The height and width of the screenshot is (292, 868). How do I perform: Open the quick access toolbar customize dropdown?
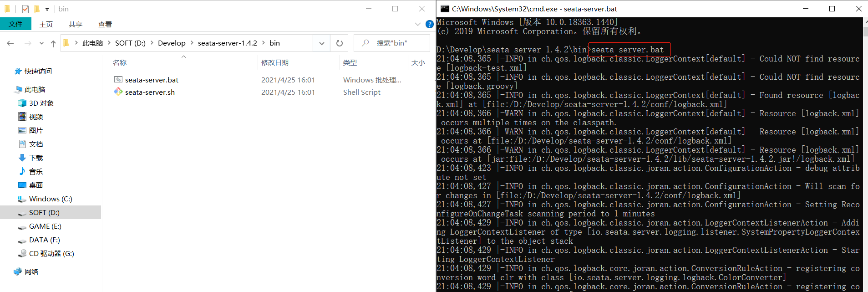(47, 9)
